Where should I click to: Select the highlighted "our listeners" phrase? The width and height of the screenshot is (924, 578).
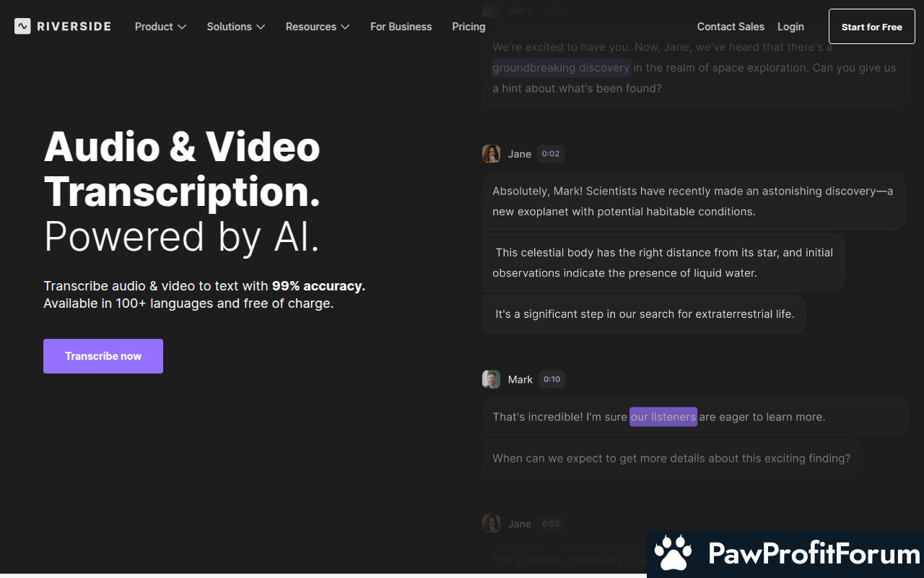point(663,417)
